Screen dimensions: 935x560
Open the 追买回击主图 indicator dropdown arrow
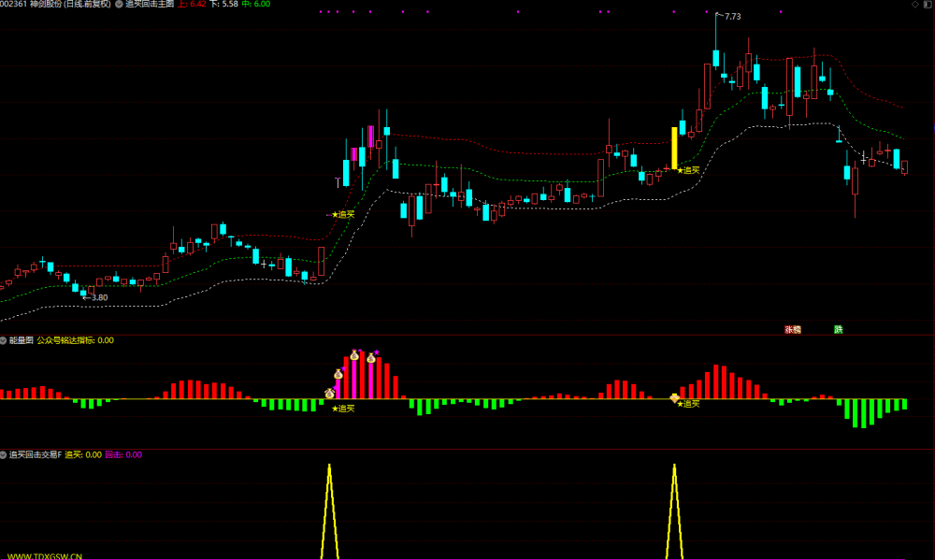click(120, 4)
